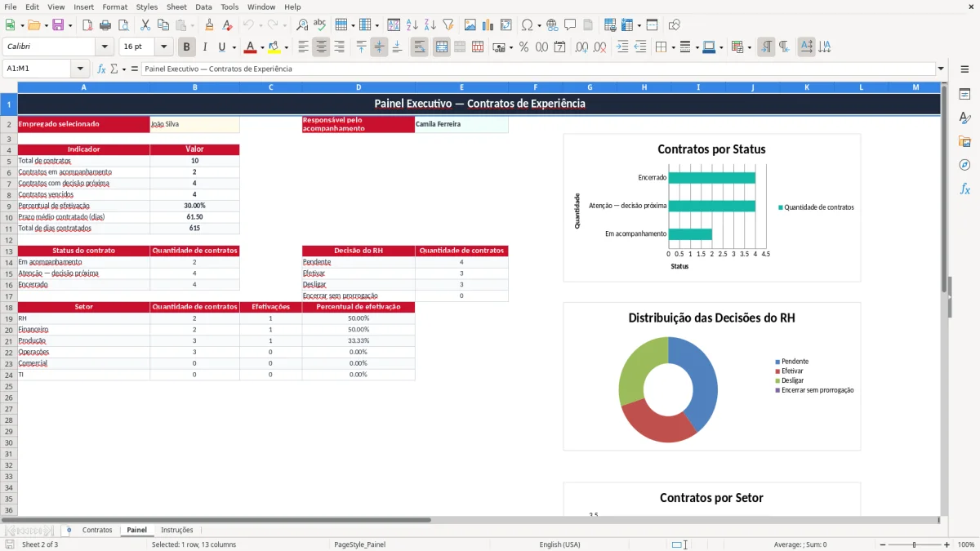Toggle Bold formatting
Screen dimensions: 980x551
pyautogui.click(x=187, y=47)
